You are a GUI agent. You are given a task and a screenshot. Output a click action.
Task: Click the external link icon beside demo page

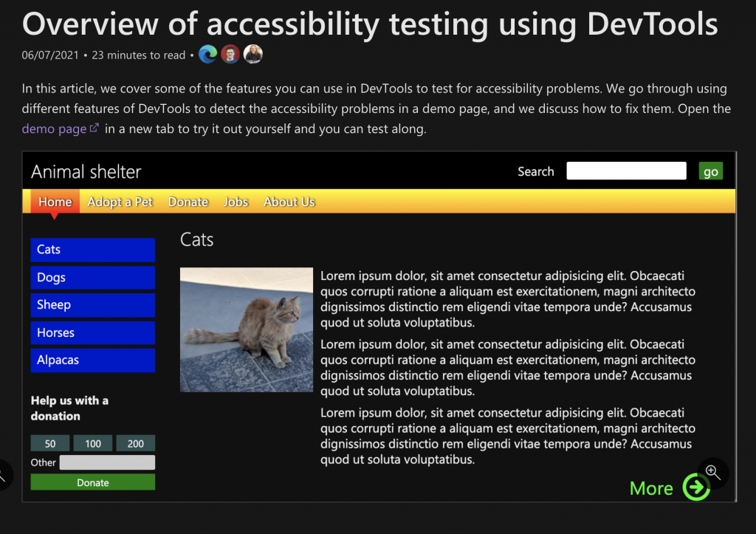(94, 128)
